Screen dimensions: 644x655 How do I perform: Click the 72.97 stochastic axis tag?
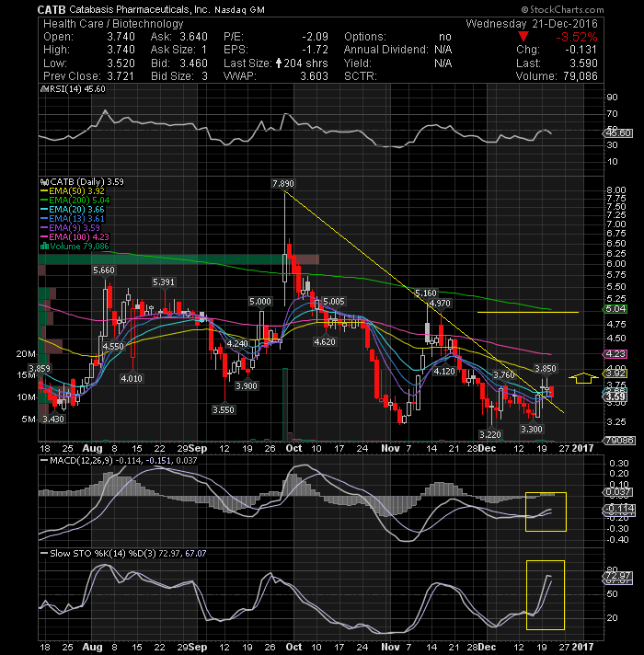click(619, 576)
